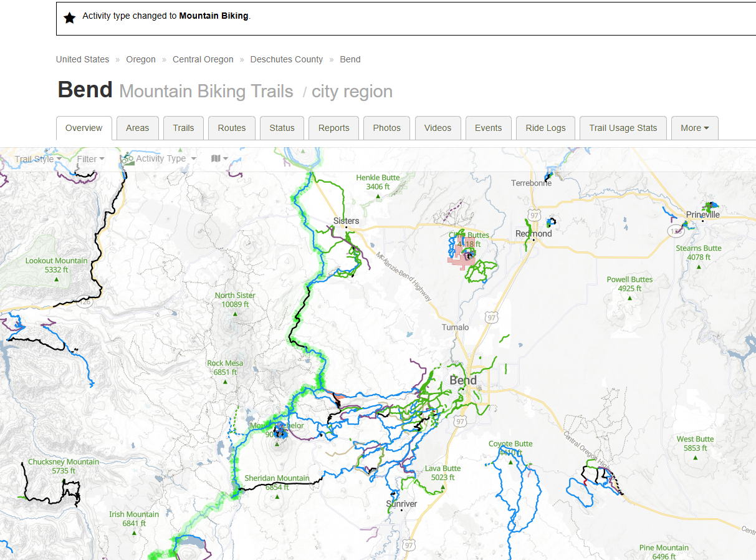Click 'Mountain Biking Trails' subtitle text

(206, 92)
